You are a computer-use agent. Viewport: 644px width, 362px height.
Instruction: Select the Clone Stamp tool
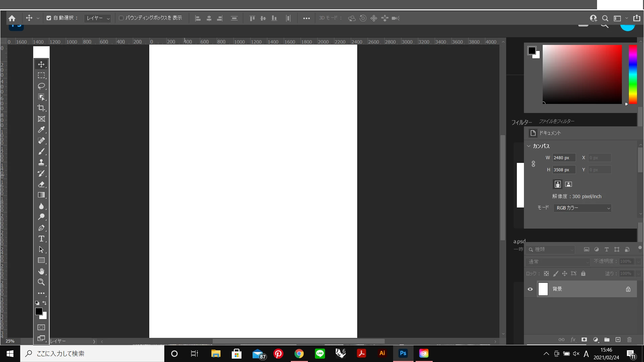pos(41,163)
